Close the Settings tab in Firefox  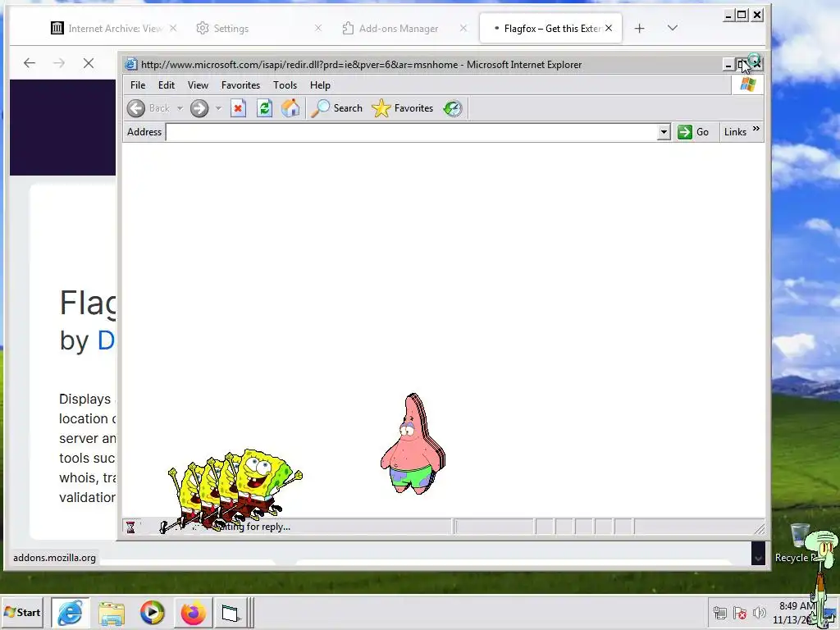(318, 29)
